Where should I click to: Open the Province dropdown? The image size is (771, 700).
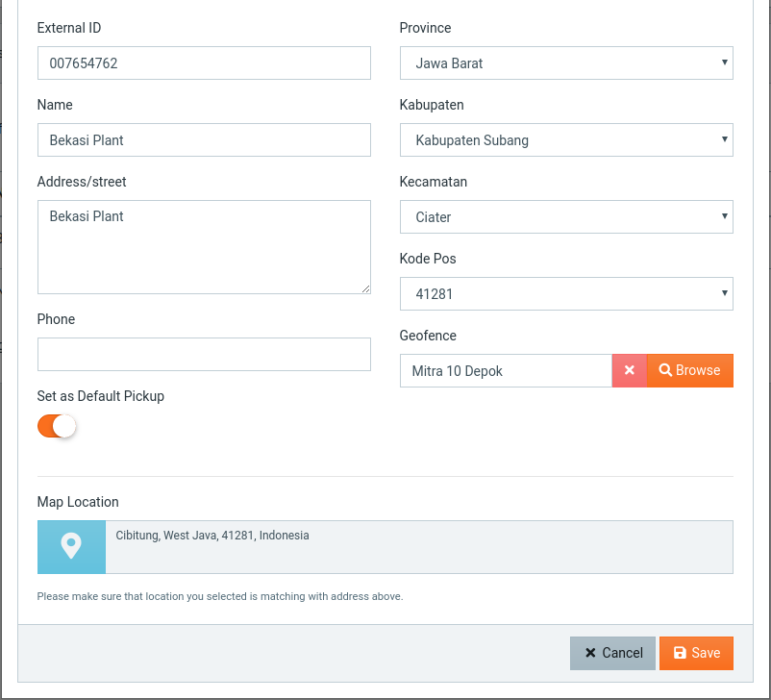(566, 62)
